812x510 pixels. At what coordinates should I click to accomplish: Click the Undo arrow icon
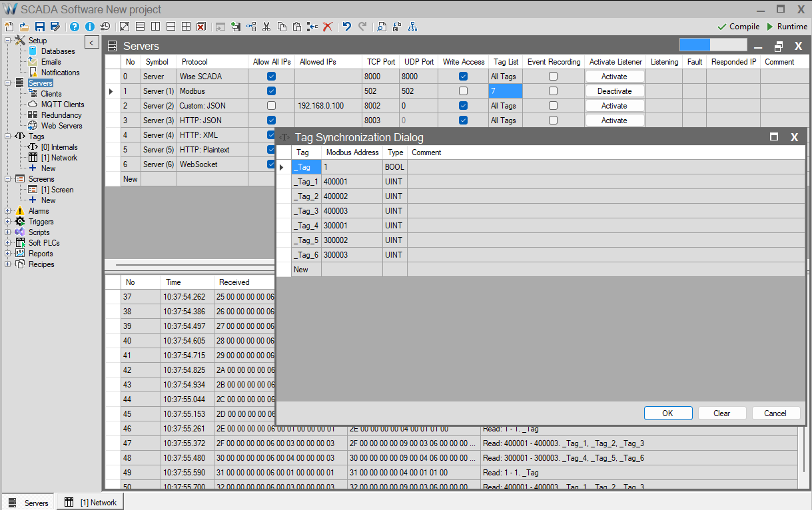point(346,27)
